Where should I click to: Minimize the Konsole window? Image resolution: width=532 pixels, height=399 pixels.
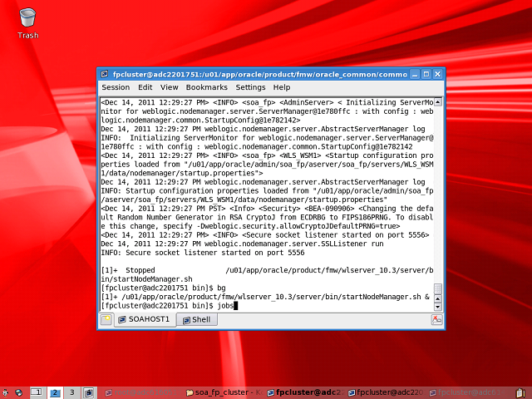[414, 74]
